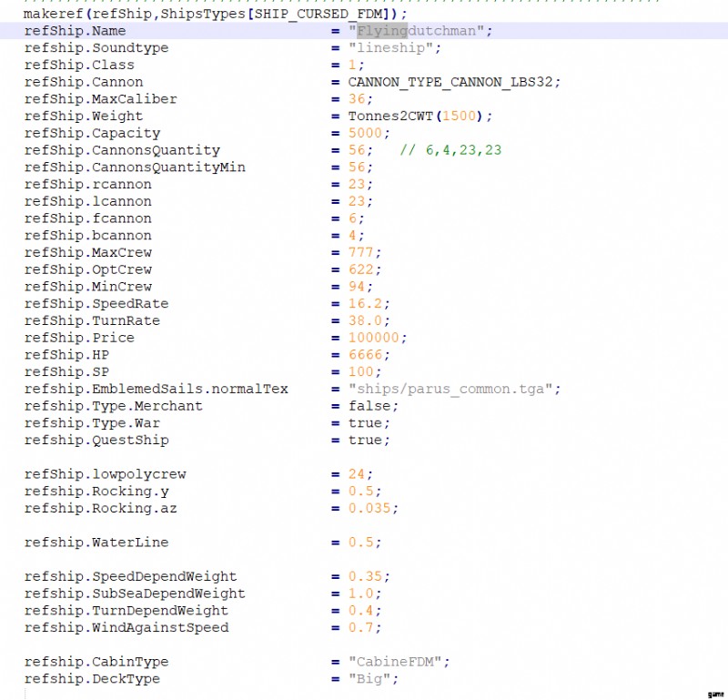Click the MaxCrew value 777
This screenshot has height=700, width=728.
click(361, 252)
